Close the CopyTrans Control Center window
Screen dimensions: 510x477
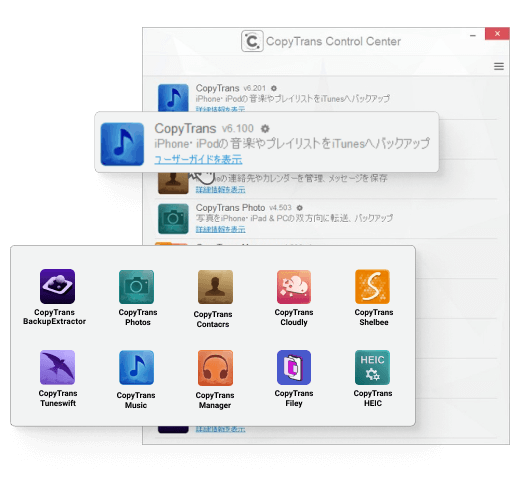coord(497,34)
